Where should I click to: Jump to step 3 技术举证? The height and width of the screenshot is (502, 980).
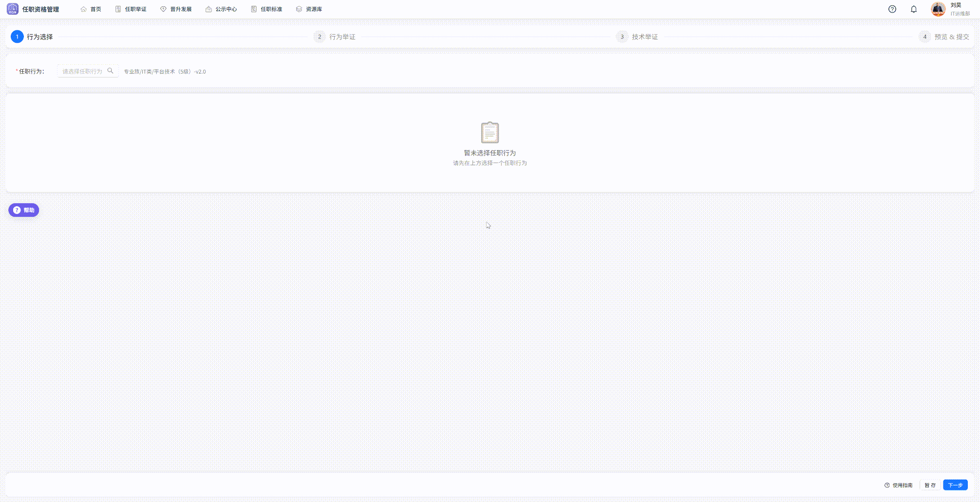click(638, 37)
